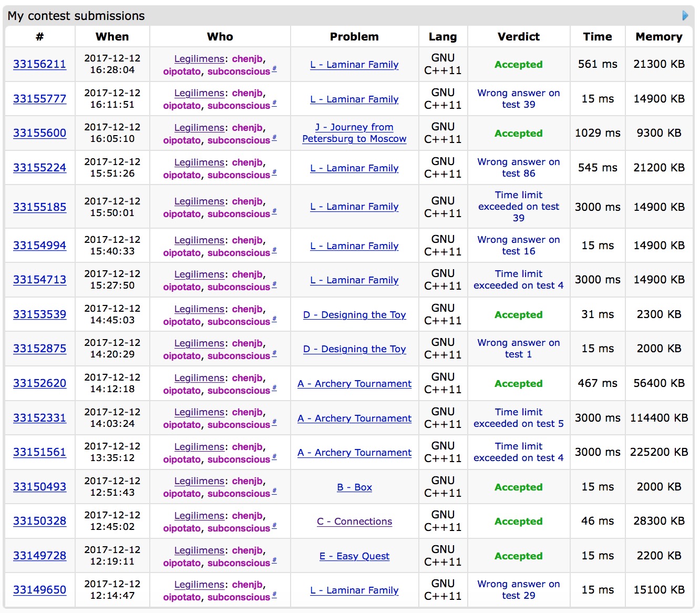This screenshot has height=613, width=700.
Task: Open submission 33155777 details
Action: (39, 99)
